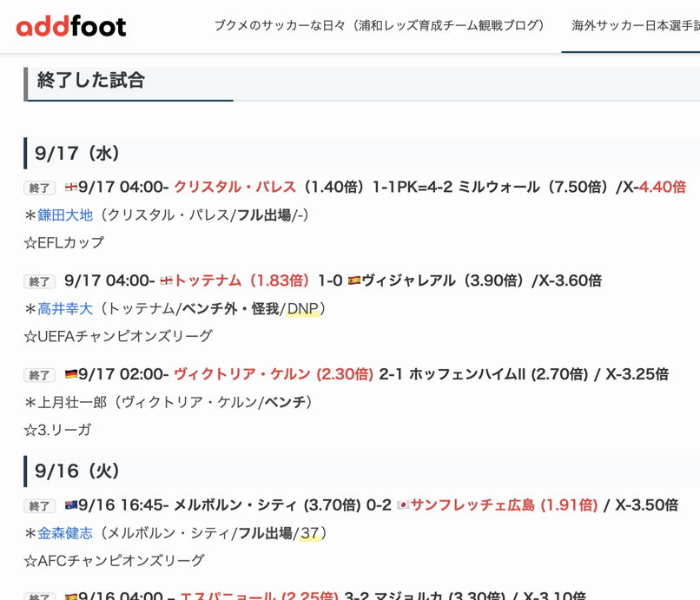Open the addfoot logo home link
Image resolution: width=700 pixels, height=600 pixels.
(71, 26)
